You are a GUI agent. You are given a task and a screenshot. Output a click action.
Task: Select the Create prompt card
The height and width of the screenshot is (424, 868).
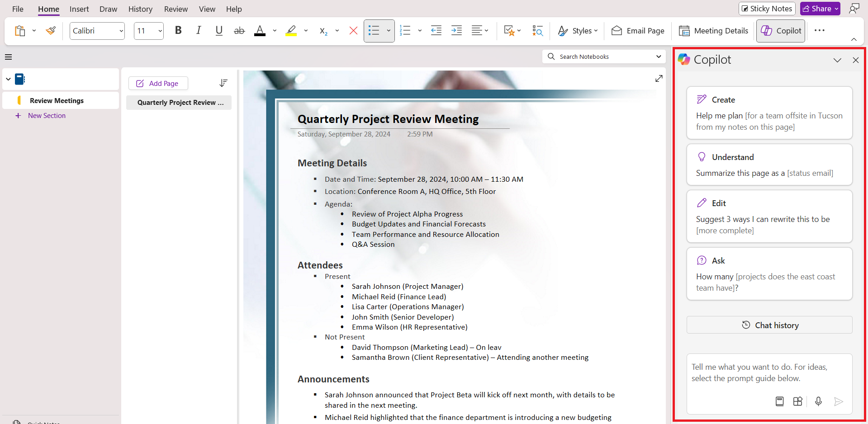(x=769, y=113)
